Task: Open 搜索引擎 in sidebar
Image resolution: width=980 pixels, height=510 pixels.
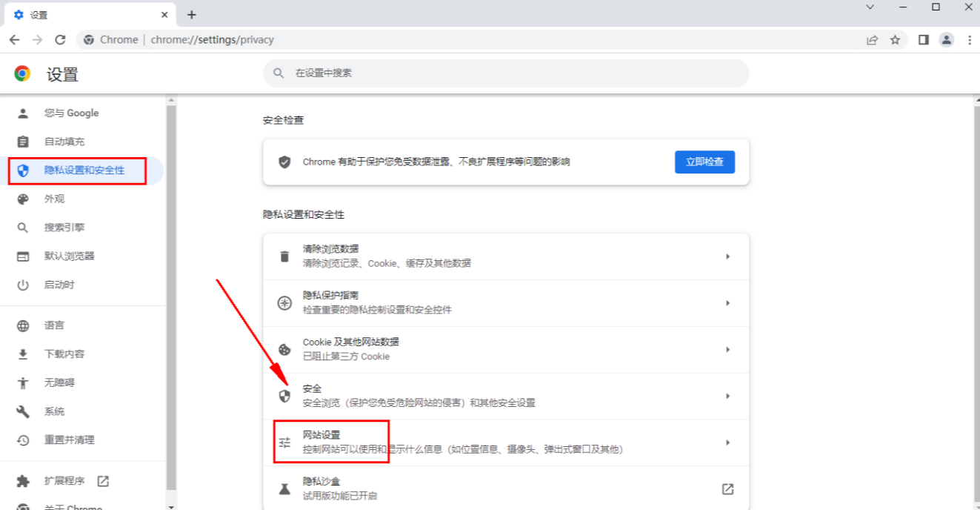Action: [82, 228]
